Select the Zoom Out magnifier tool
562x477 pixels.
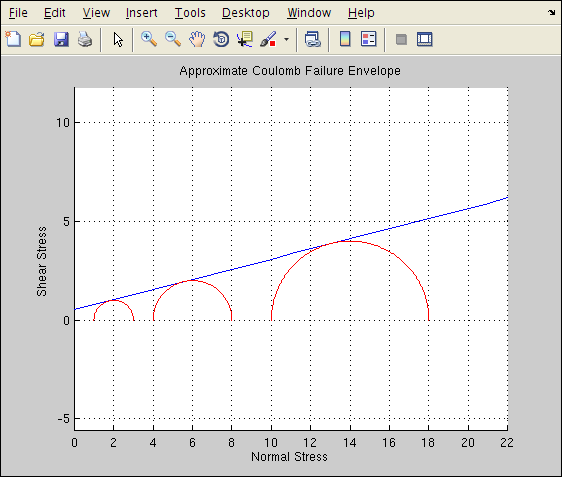pos(173,39)
